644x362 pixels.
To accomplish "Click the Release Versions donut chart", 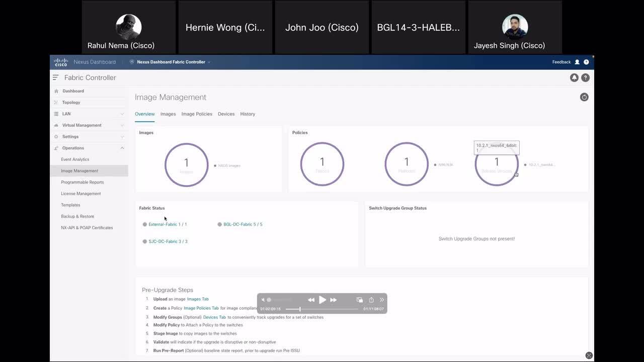I will coord(497,164).
